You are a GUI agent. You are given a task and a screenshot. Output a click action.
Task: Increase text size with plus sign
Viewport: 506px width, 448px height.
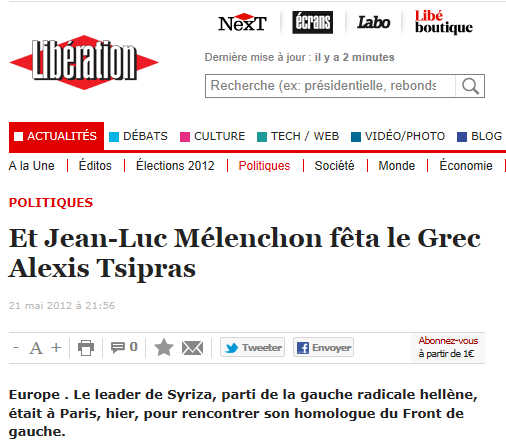(x=56, y=348)
